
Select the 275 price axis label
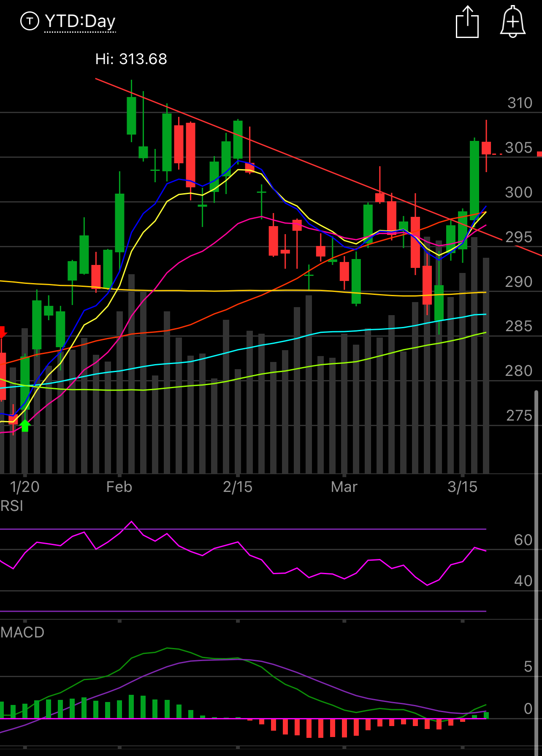pos(519,416)
